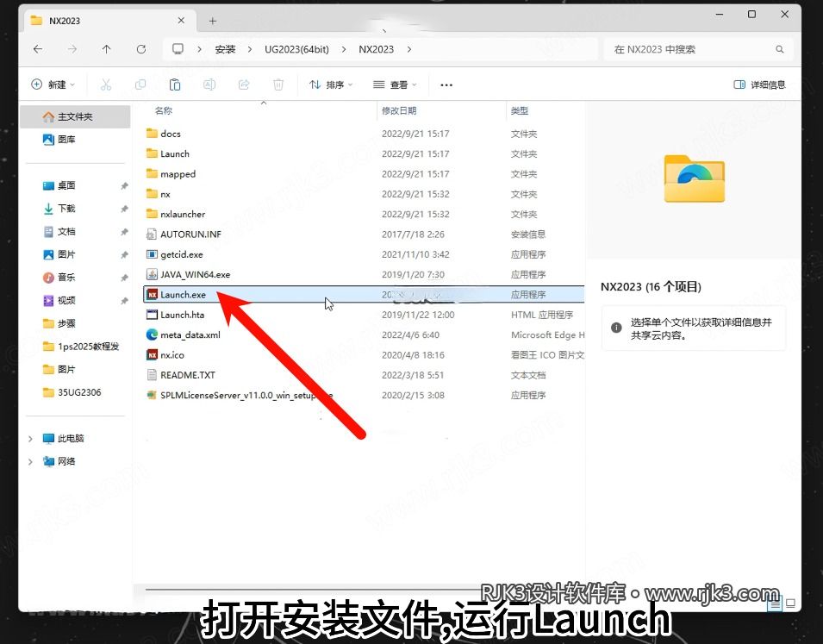Screen dimensions: 823x644
Task: Open a new tab with plus button
Action: tap(213, 21)
